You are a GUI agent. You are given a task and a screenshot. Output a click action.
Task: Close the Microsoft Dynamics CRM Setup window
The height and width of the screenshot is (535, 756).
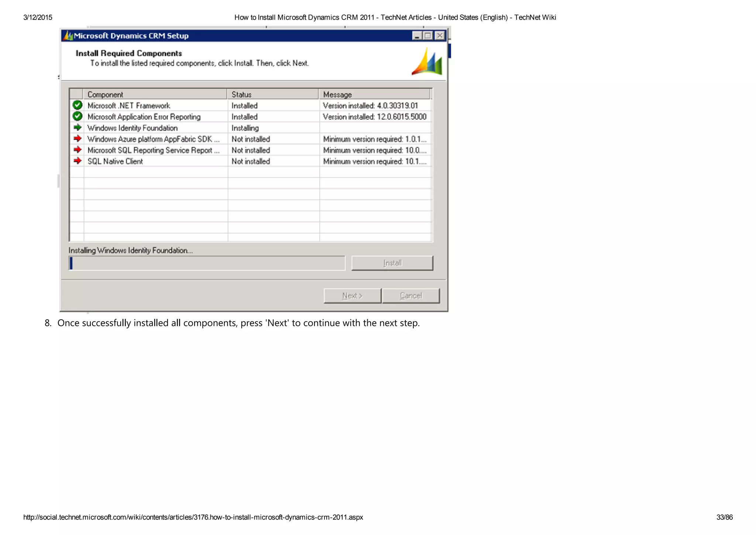[x=440, y=36]
